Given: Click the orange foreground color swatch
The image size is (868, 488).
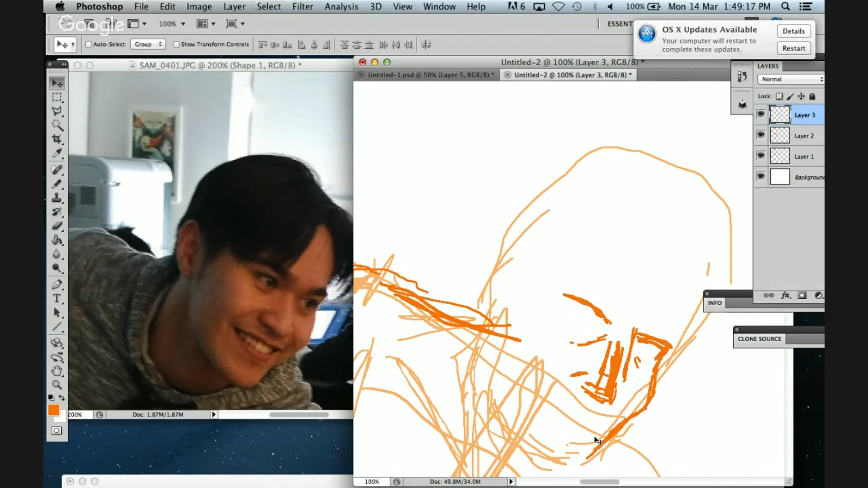Looking at the screenshot, I should pyautogui.click(x=54, y=410).
